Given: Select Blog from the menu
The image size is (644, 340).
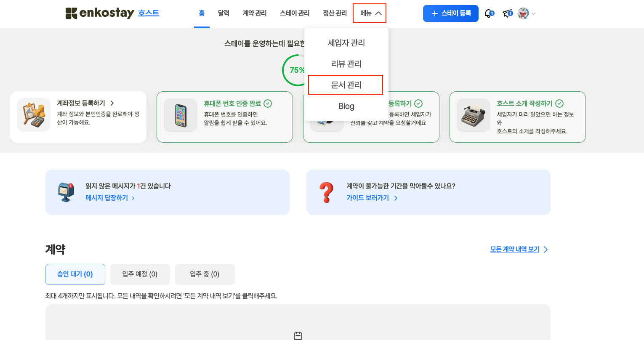Looking at the screenshot, I should (x=346, y=106).
